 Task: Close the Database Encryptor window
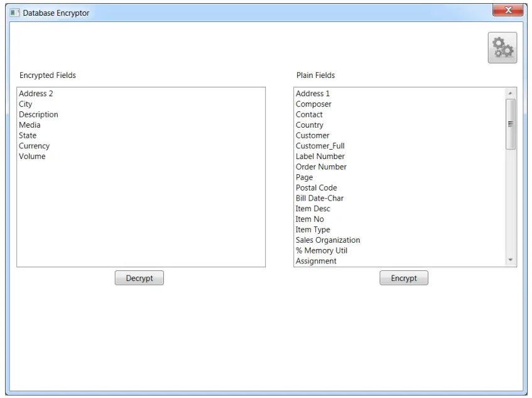508,10
